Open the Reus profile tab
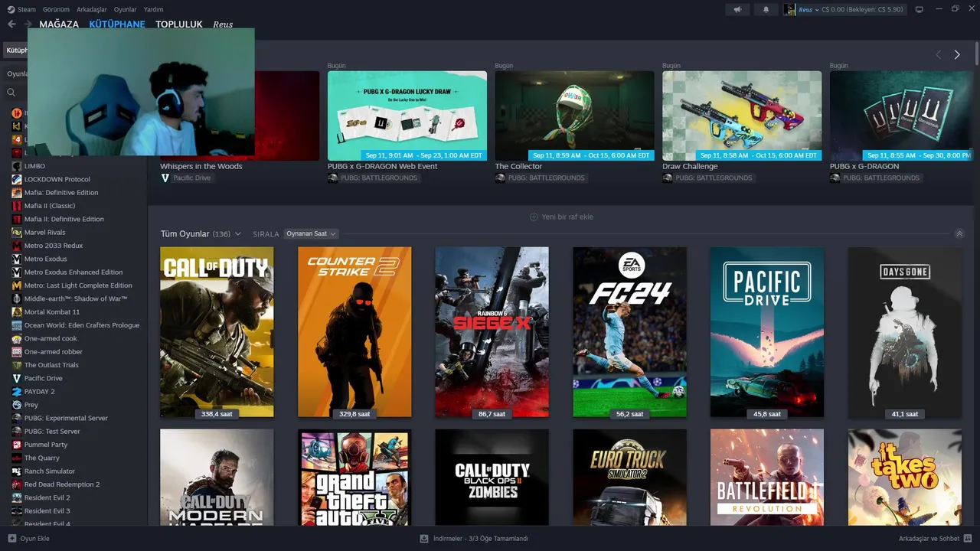Screen dimensions: 980x551 coord(223,24)
